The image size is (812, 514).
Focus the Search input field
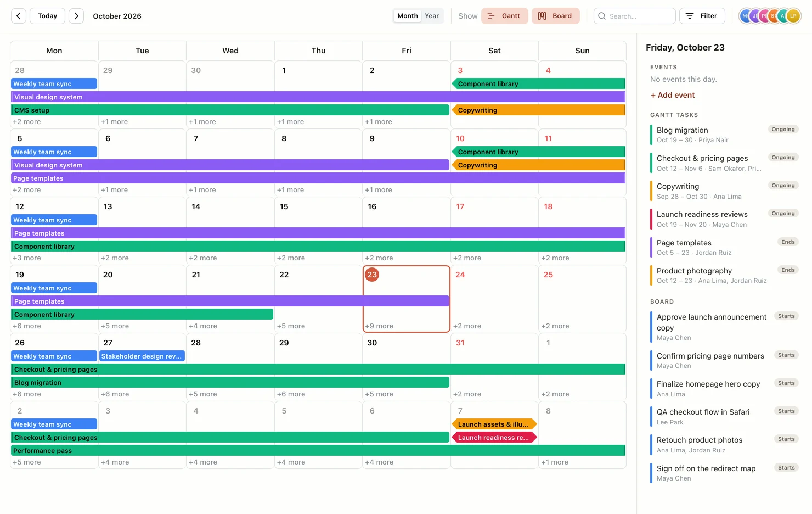pyautogui.click(x=635, y=16)
